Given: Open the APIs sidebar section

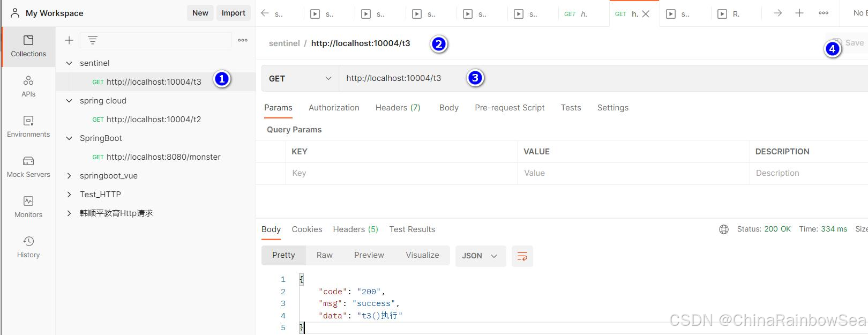Looking at the screenshot, I should tap(28, 86).
